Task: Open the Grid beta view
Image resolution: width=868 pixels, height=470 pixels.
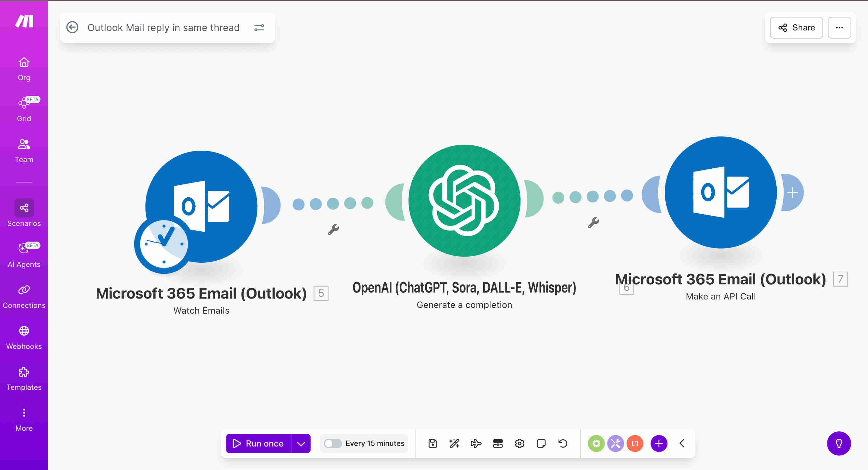Action: click(24, 109)
